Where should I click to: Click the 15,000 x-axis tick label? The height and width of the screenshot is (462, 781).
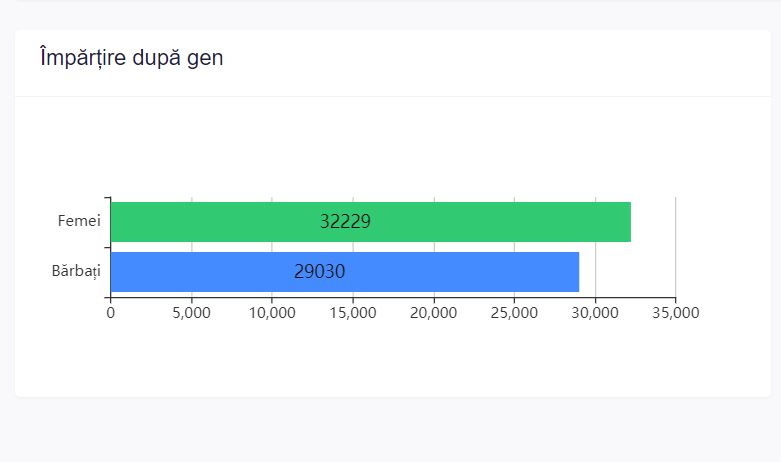coord(353,313)
